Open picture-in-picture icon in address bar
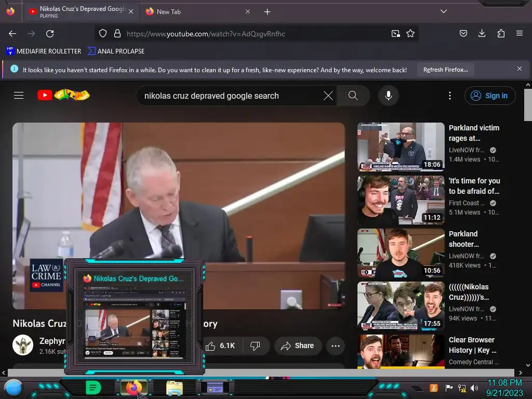532x399 pixels. click(x=395, y=34)
